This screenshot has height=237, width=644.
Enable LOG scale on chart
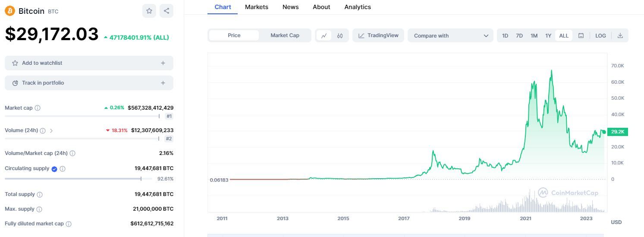point(600,35)
